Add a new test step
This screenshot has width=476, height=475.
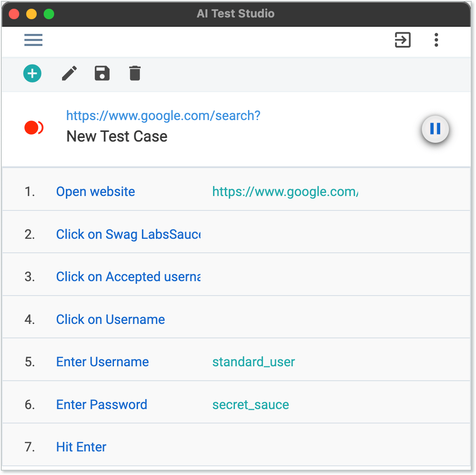point(32,73)
